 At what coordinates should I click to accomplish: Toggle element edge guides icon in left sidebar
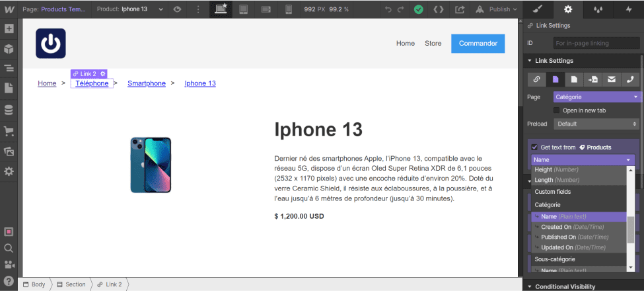point(9,232)
